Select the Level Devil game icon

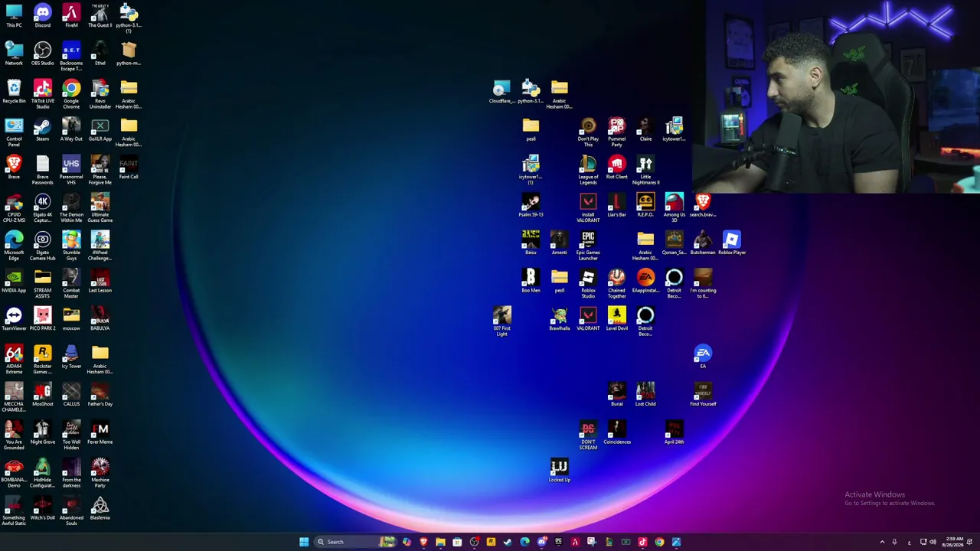(x=616, y=318)
